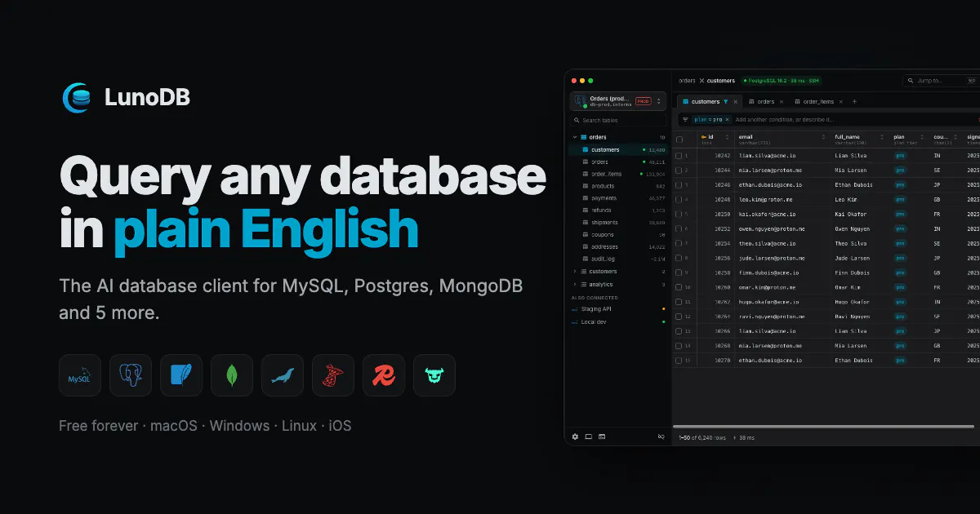
Task: Connect to Local dev
Action: (x=618, y=322)
